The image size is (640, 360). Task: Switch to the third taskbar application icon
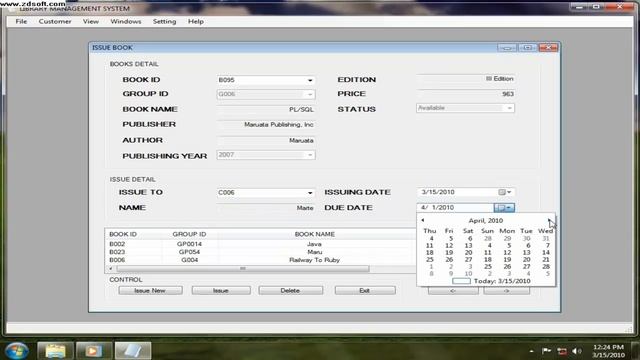(x=132, y=351)
